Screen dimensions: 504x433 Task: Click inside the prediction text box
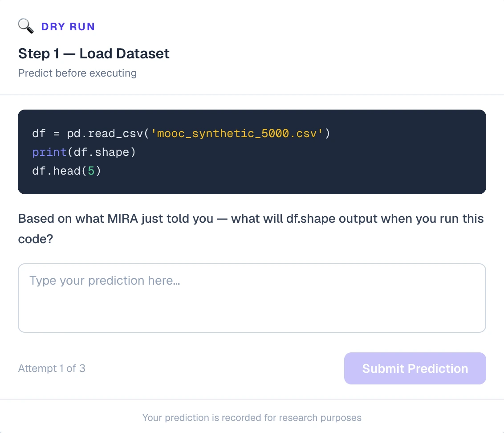click(252, 298)
